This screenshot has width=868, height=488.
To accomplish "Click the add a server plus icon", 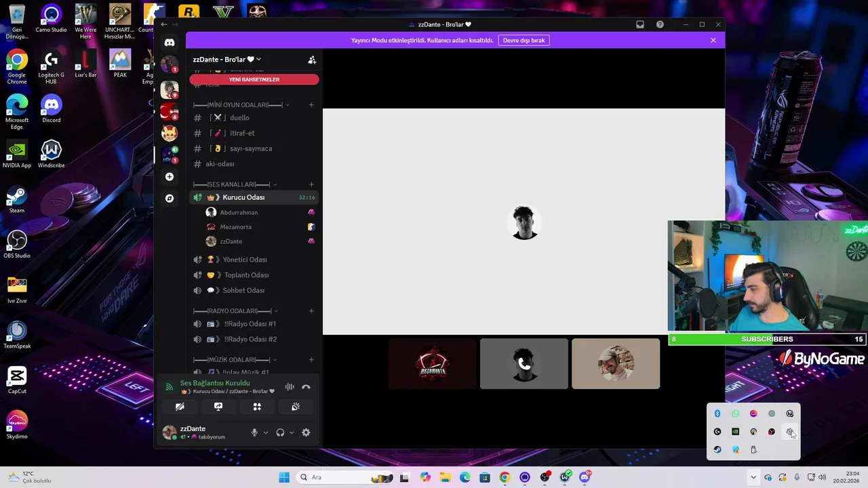I will point(170,177).
